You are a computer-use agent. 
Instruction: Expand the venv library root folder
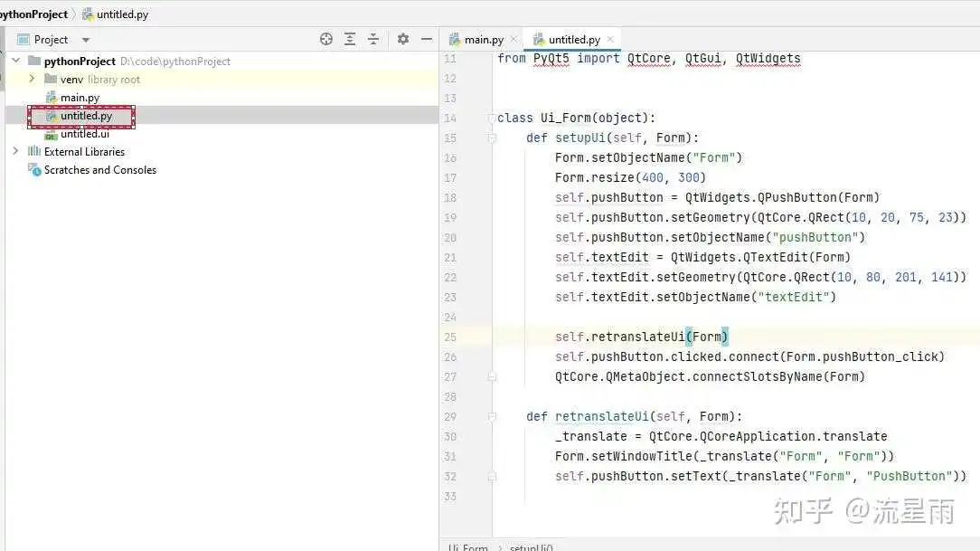pyautogui.click(x=32, y=79)
